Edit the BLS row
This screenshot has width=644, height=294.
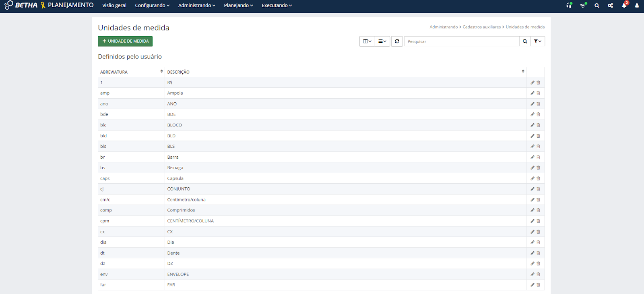click(x=533, y=147)
